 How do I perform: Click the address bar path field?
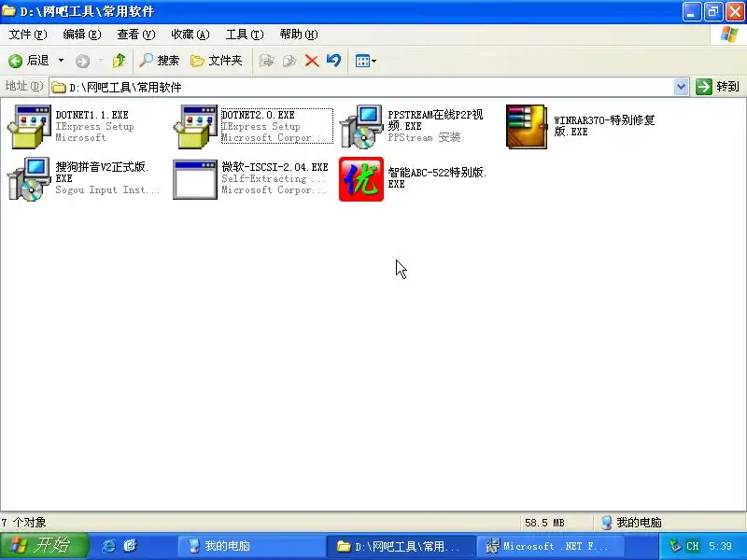click(362, 87)
